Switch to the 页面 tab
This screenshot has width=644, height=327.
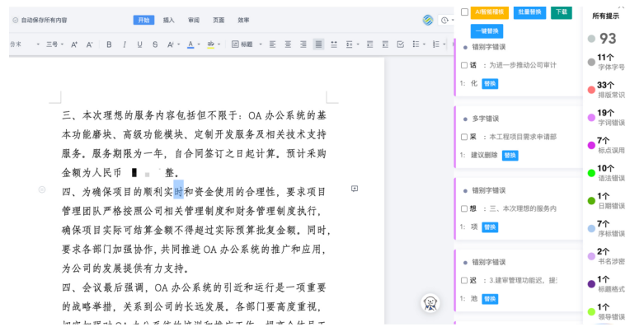pos(219,20)
